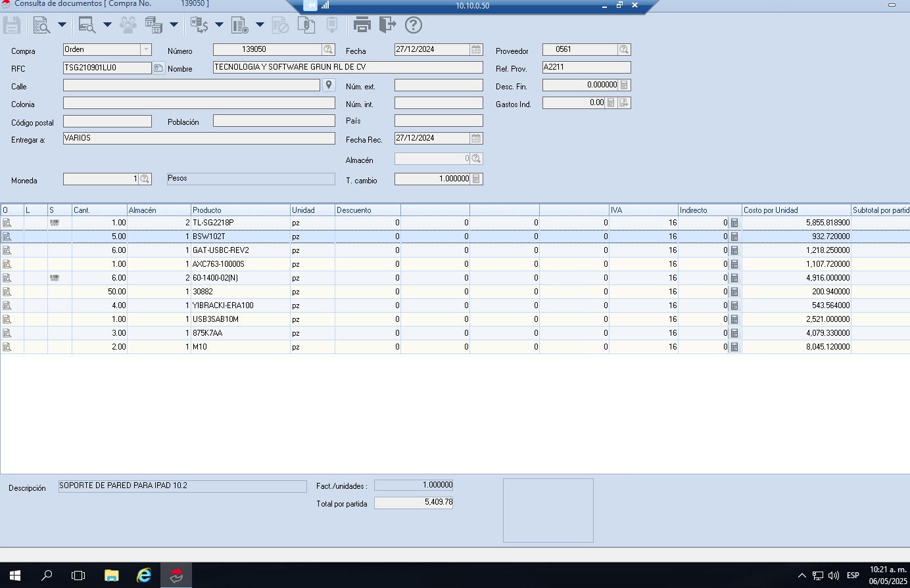910x588 pixels.
Task: Click the document currency conversion icon
Action: [x=199, y=25]
